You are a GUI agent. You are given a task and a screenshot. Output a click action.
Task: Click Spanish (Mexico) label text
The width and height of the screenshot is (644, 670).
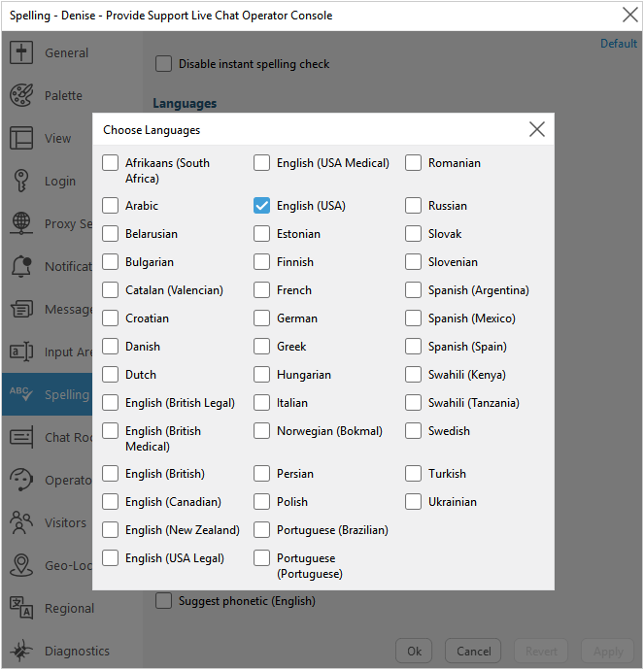(472, 318)
